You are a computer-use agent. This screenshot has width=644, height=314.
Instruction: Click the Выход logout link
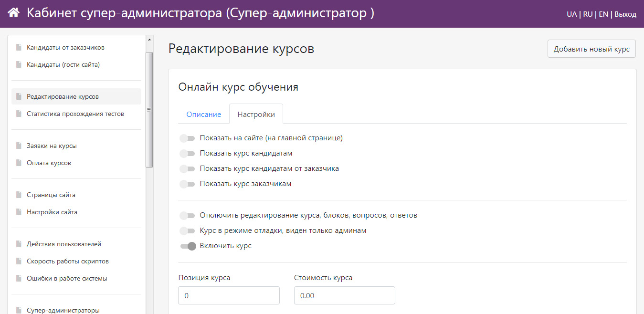pyautogui.click(x=625, y=14)
